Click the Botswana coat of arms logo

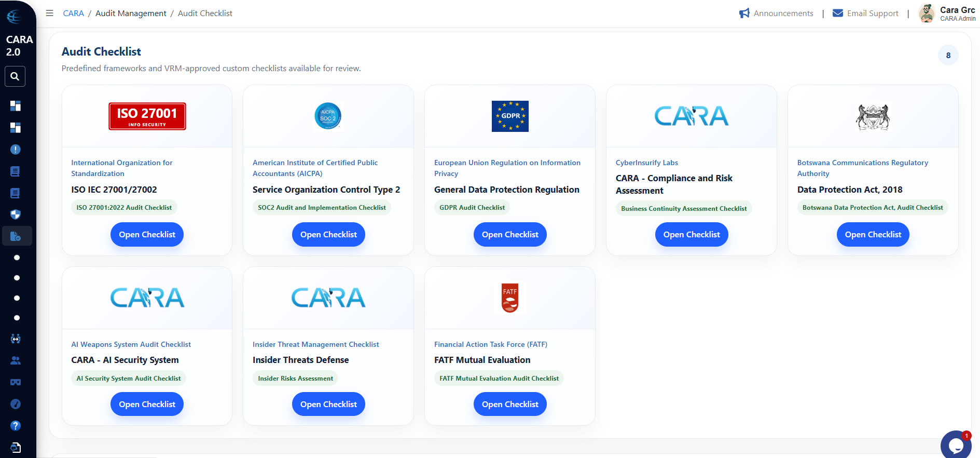(x=873, y=117)
